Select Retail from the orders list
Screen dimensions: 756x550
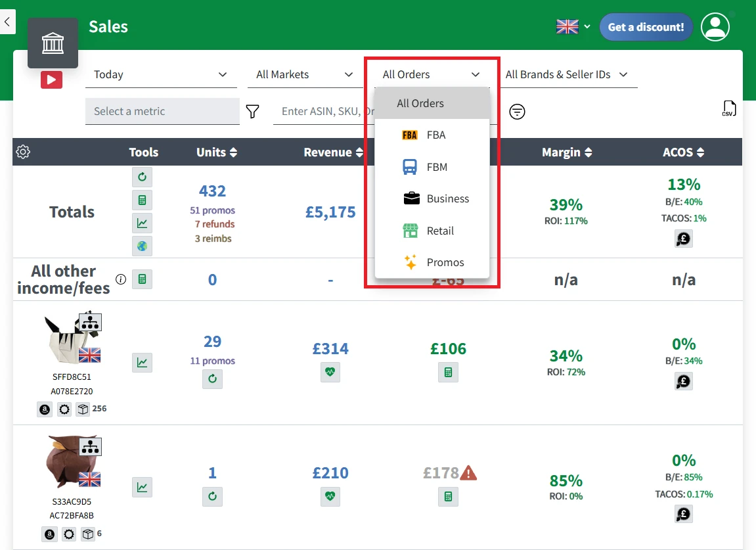[432, 231]
